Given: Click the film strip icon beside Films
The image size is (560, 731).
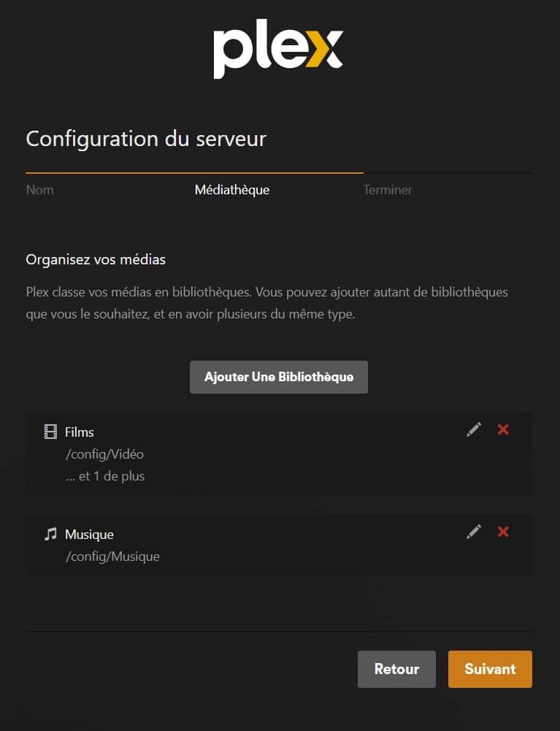Looking at the screenshot, I should (x=50, y=432).
